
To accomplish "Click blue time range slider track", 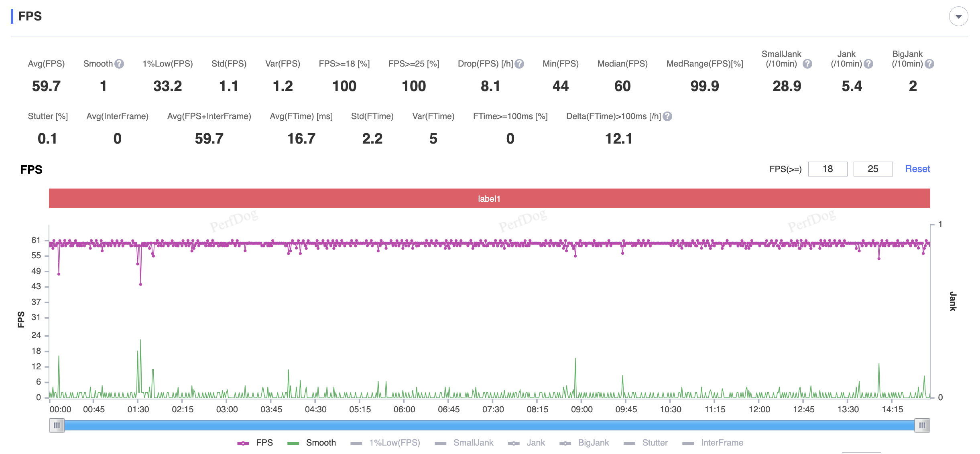I will pos(489,425).
